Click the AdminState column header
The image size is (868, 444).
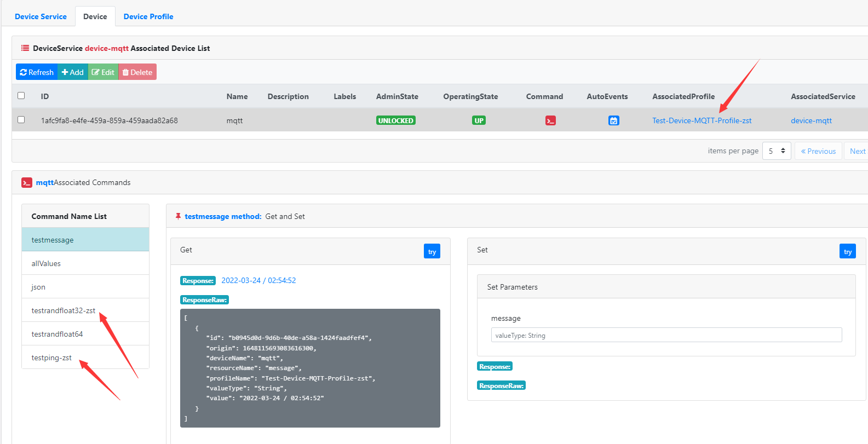[397, 96]
